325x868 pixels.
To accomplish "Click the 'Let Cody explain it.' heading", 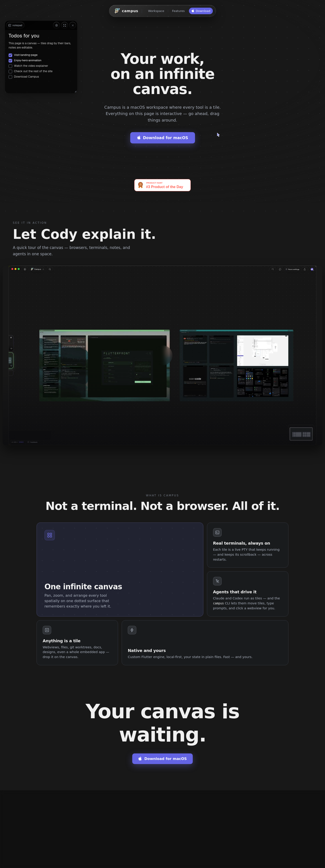I will [84, 234].
